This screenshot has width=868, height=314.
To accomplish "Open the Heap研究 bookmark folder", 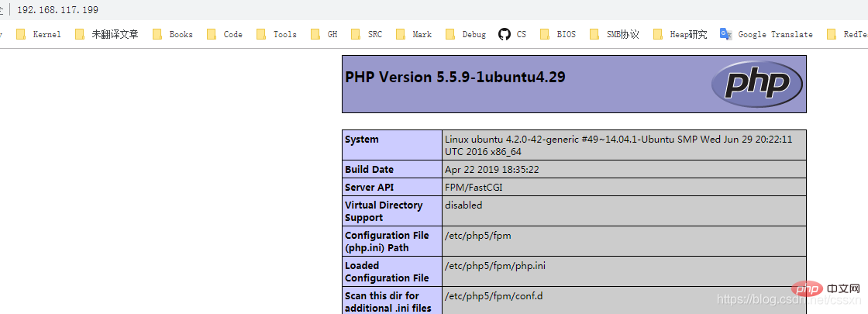I will click(680, 34).
